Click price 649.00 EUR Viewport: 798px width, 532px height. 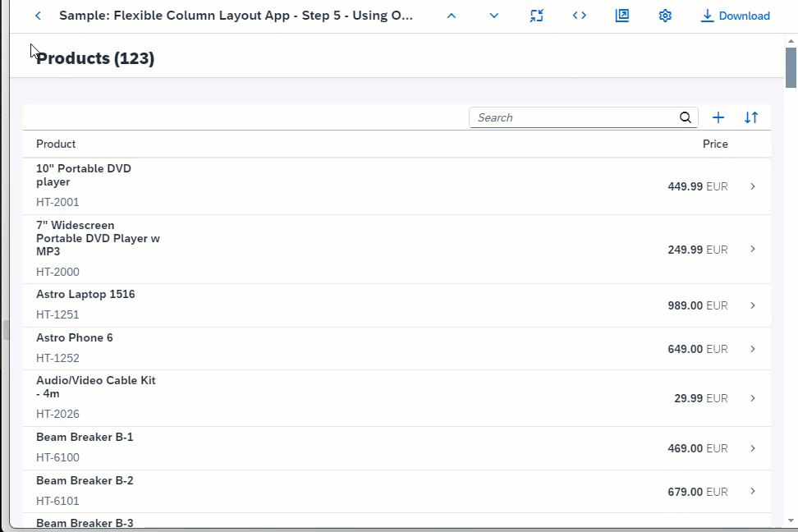pos(698,349)
